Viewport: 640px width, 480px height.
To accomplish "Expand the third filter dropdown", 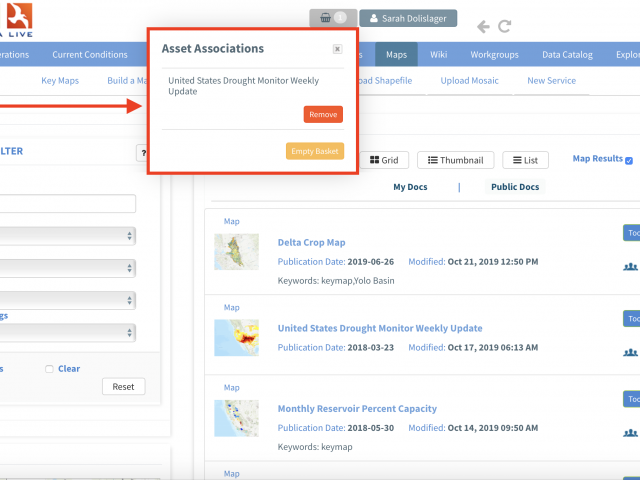I will (x=70, y=300).
